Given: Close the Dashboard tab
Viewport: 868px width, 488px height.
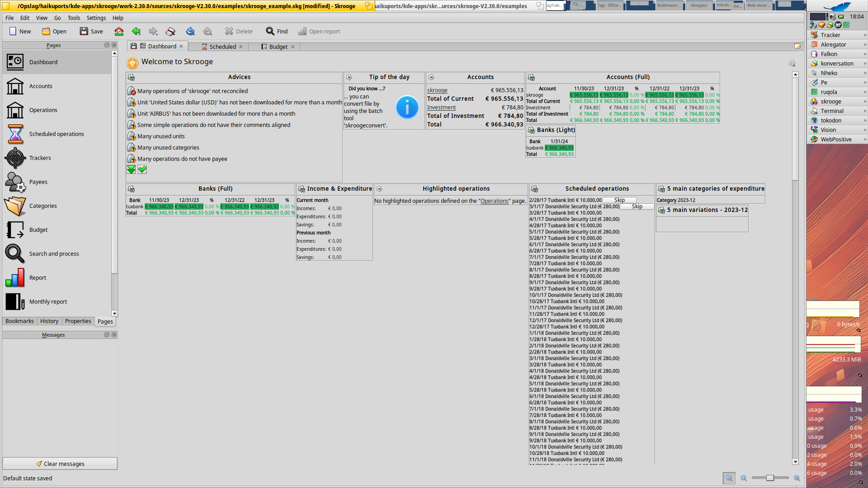Looking at the screenshot, I should (x=181, y=47).
